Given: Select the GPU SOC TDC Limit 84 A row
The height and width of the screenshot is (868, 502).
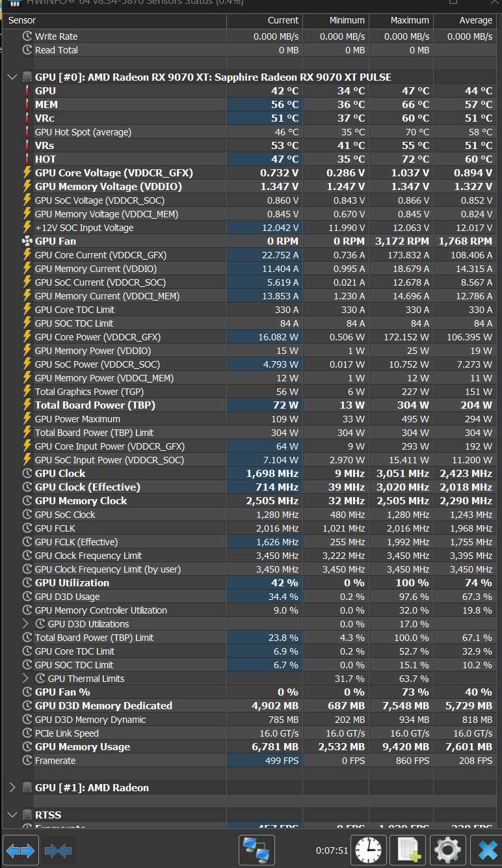Looking at the screenshot, I should click(x=251, y=323).
